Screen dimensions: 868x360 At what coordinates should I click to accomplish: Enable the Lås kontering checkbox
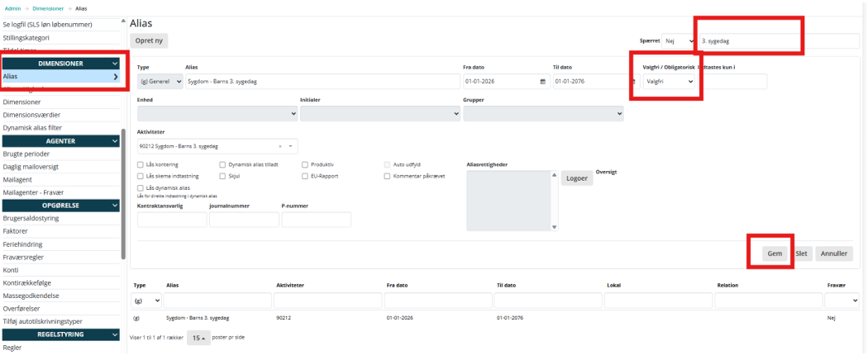(x=140, y=164)
